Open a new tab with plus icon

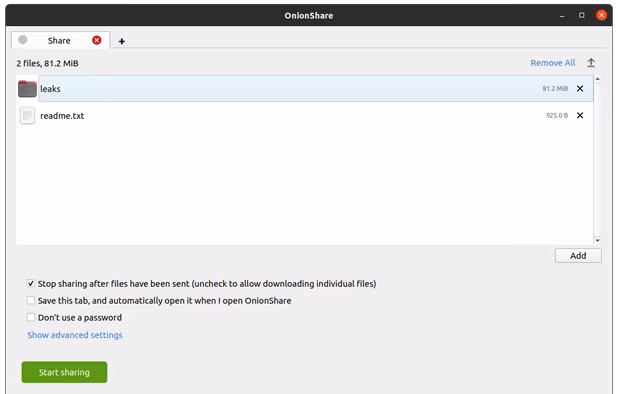pyautogui.click(x=122, y=41)
